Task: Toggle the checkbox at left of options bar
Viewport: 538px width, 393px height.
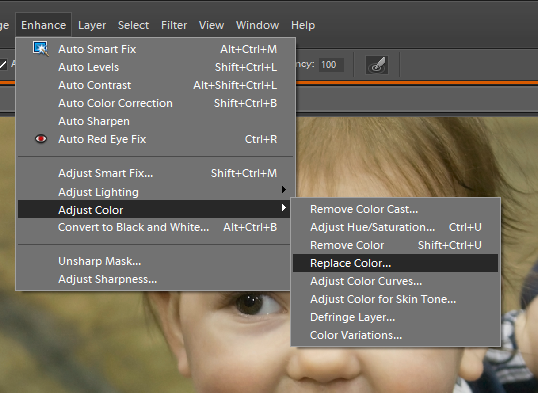Action: (x=3, y=65)
